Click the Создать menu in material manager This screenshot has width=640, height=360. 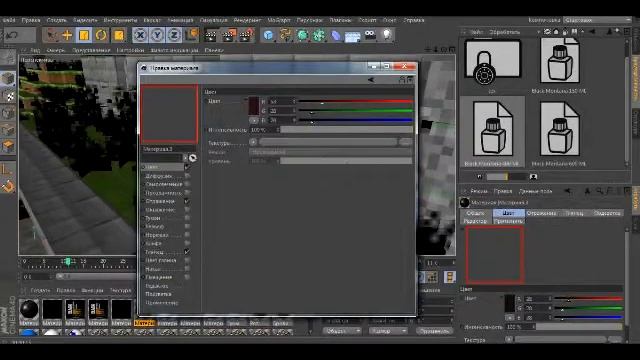[x=40, y=290]
